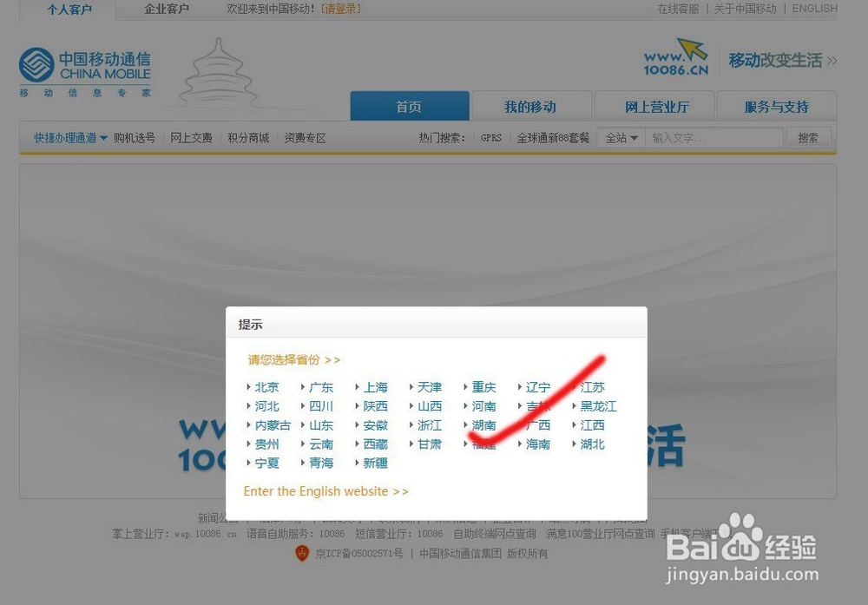Open the 网上营业厅 tab
The height and width of the screenshot is (605, 868).
click(656, 106)
